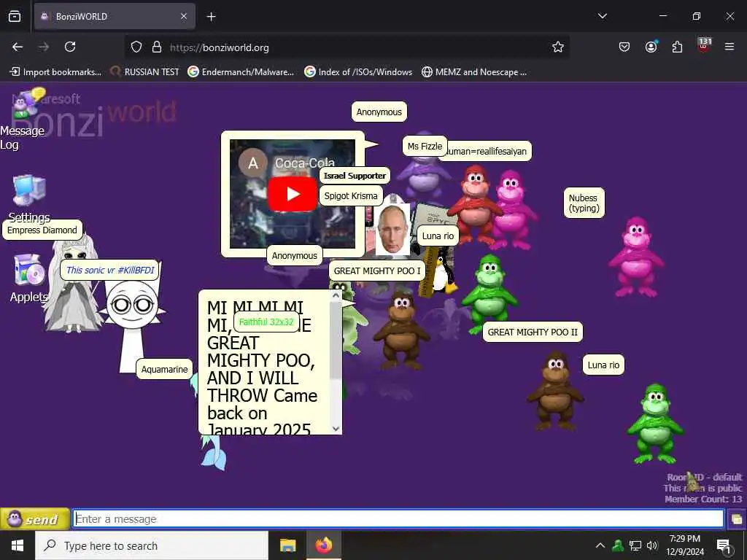The height and width of the screenshot is (560, 747).
Task: Click the Aquamarine name tag
Action: click(164, 370)
